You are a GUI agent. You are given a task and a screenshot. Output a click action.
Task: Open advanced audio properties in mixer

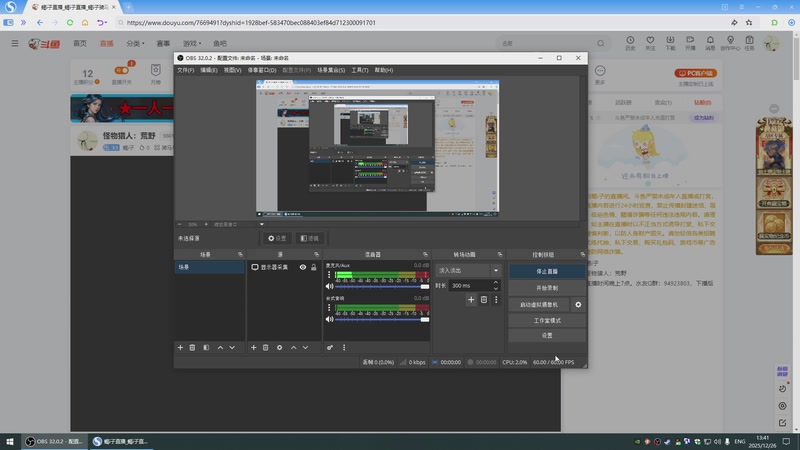[330, 347]
